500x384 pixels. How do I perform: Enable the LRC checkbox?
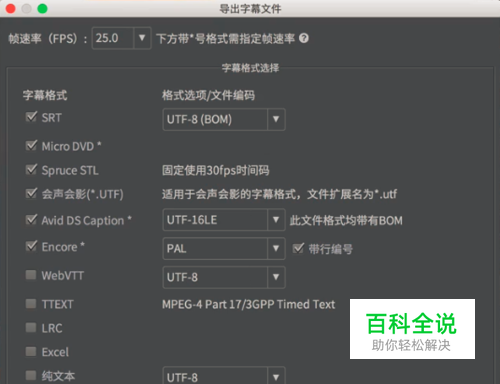[31, 328]
